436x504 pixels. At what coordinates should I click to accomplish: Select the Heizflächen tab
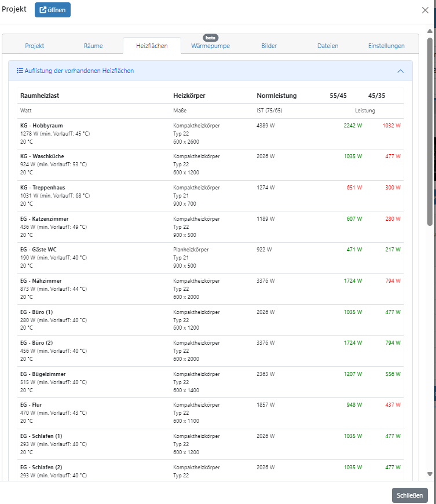[x=152, y=46]
